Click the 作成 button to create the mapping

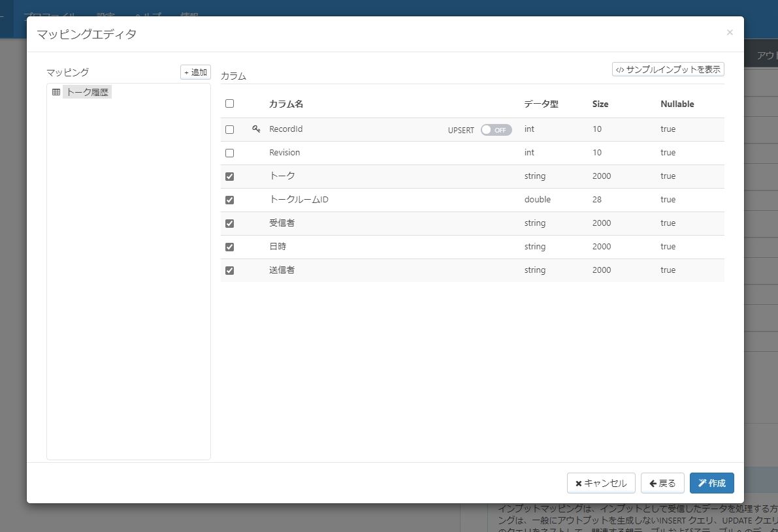pyautogui.click(x=711, y=483)
